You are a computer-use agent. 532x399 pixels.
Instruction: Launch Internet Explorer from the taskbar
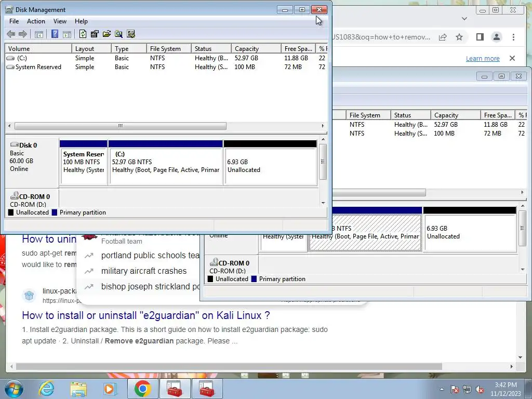pyautogui.click(x=46, y=389)
